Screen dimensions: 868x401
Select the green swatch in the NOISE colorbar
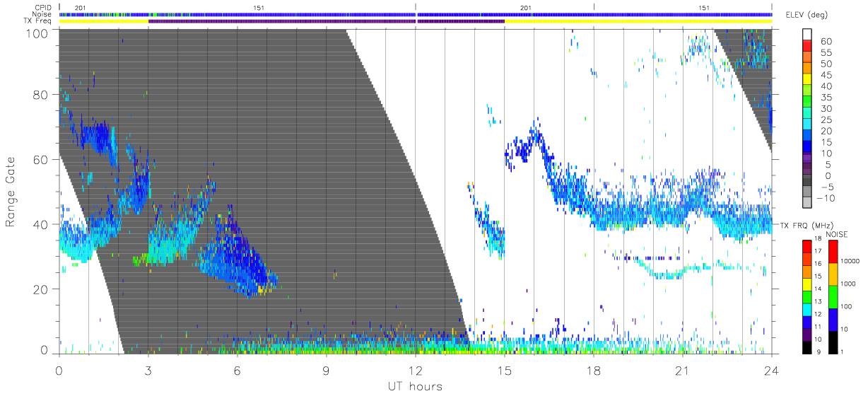click(833, 296)
